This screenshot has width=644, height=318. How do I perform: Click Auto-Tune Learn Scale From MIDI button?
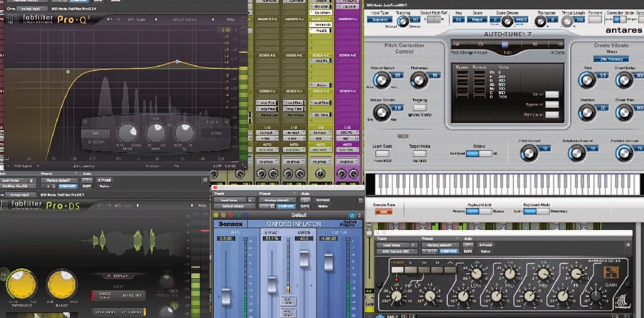pyautogui.click(x=382, y=153)
